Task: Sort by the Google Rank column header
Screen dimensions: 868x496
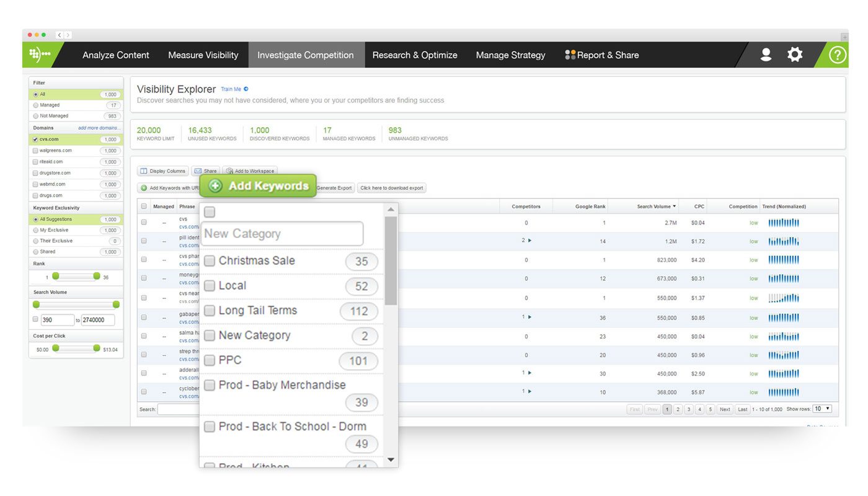Action: tap(590, 206)
